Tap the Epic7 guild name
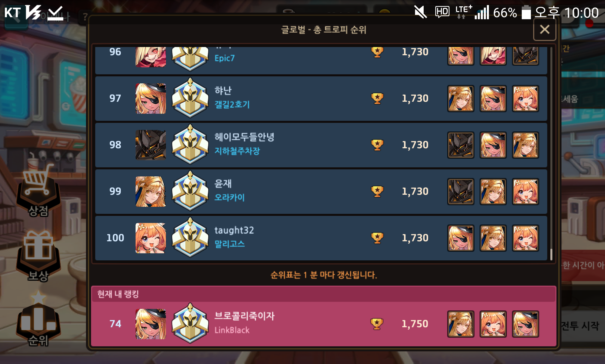The height and width of the screenshot is (364, 605). 225,58
